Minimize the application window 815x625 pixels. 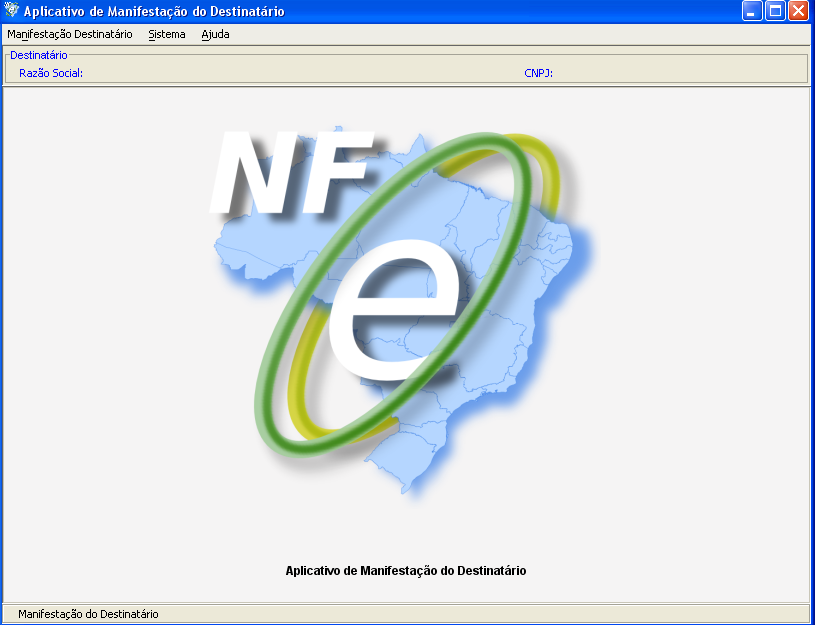(x=752, y=11)
